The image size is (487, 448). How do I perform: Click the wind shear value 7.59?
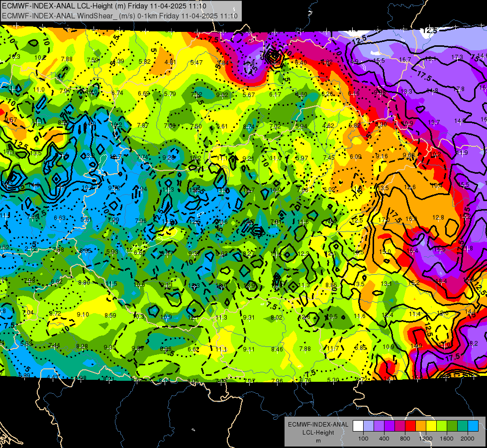(x=93, y=60)
